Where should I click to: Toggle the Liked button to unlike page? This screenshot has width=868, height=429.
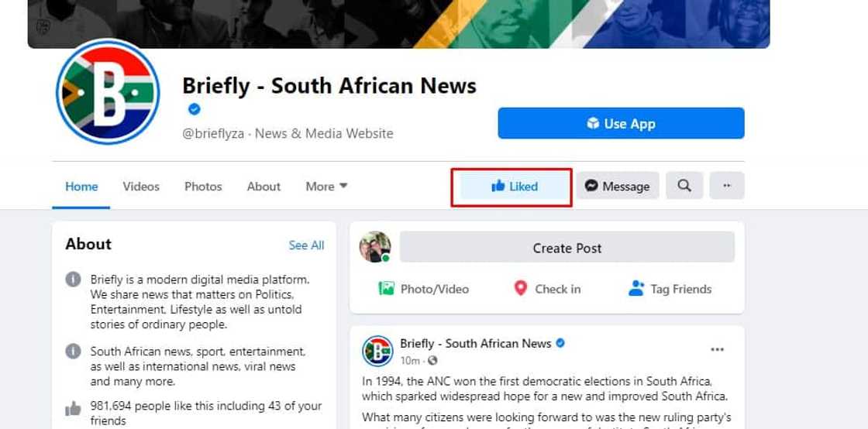point(515,187)
